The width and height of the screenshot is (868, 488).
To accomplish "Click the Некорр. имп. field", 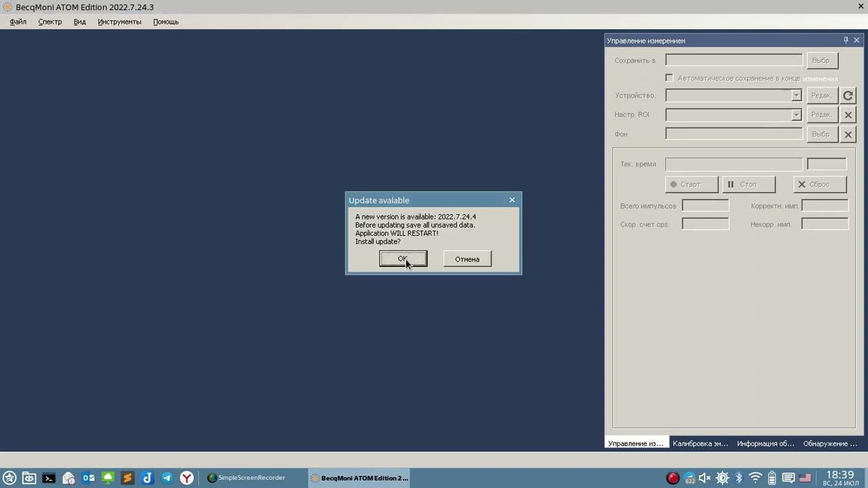I will click(825, 224).
